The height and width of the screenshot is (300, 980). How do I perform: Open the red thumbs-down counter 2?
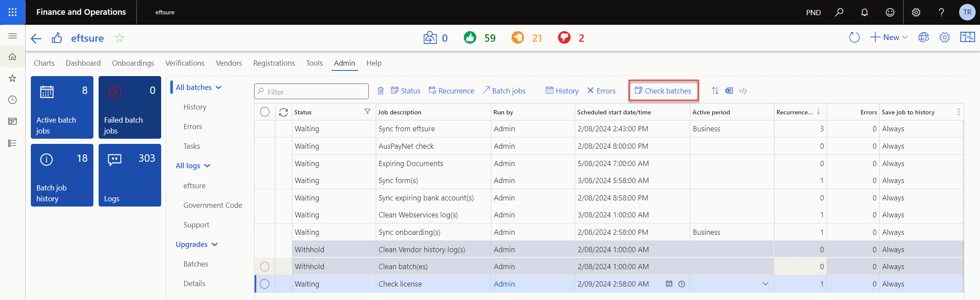point(571,38)
